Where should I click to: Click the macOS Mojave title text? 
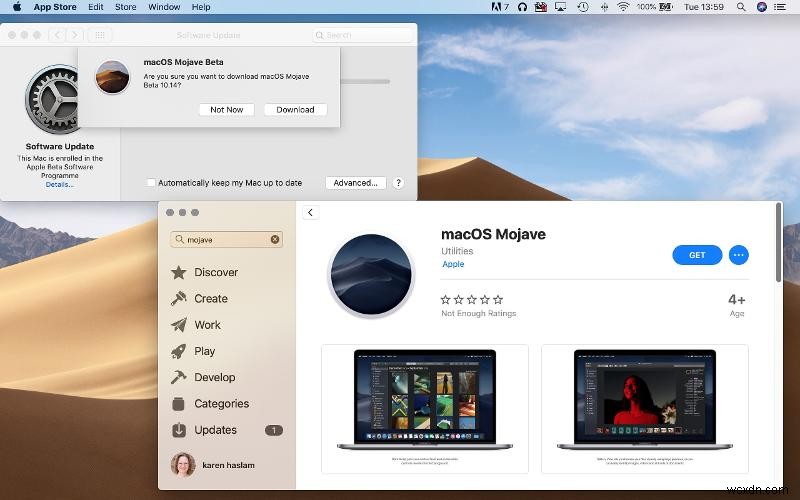click(493, 234)
